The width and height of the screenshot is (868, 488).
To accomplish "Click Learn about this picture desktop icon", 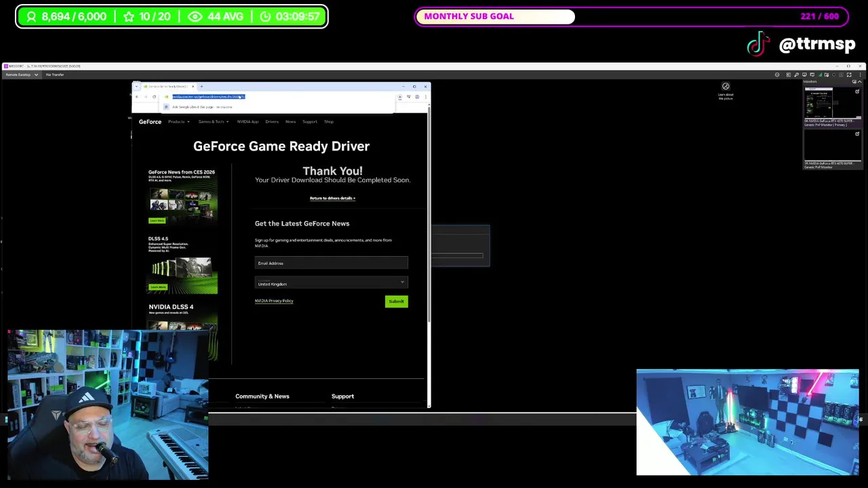I will point(726,91).
